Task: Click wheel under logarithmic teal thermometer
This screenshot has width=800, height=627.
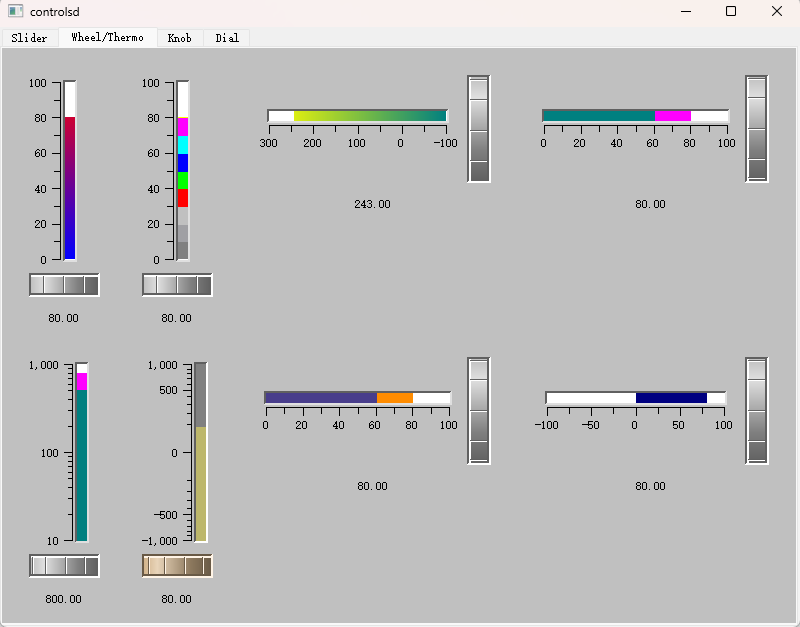Action: (64, 566)
